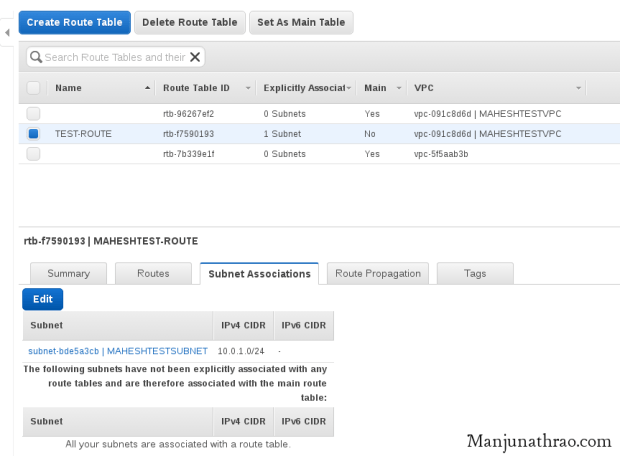Select checkbox for rtb-96267ef2 row

[x=34, y=114]
